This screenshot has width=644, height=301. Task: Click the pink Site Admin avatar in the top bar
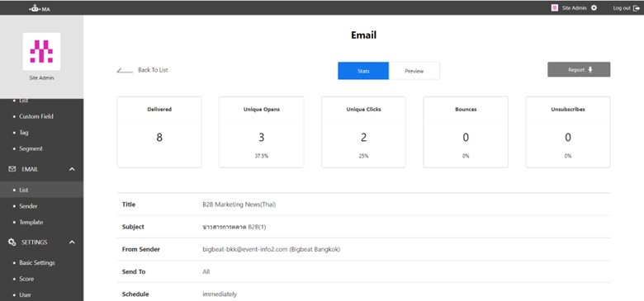coord(555,7)
